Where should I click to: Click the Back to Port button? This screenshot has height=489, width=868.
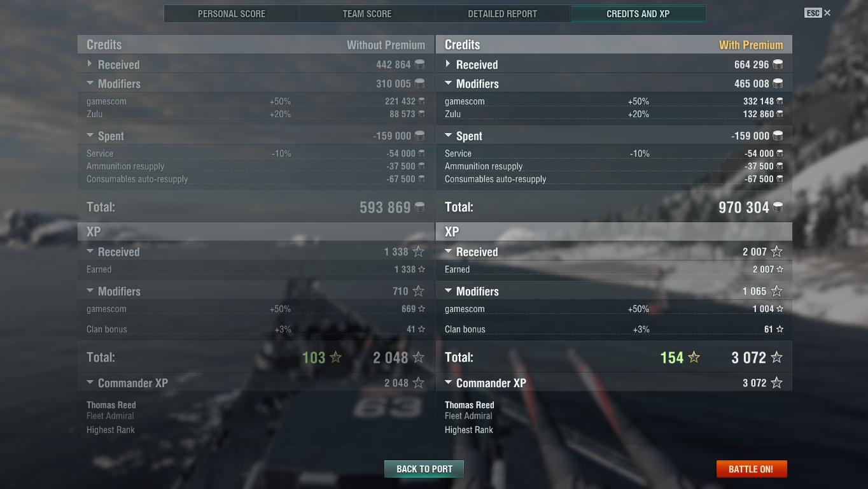click(424, 469)
